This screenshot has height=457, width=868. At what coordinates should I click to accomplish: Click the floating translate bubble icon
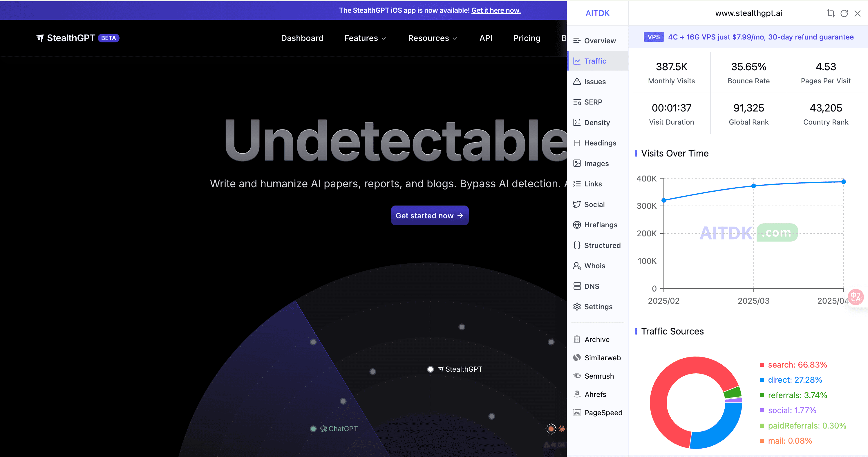[x=856, y=297]
